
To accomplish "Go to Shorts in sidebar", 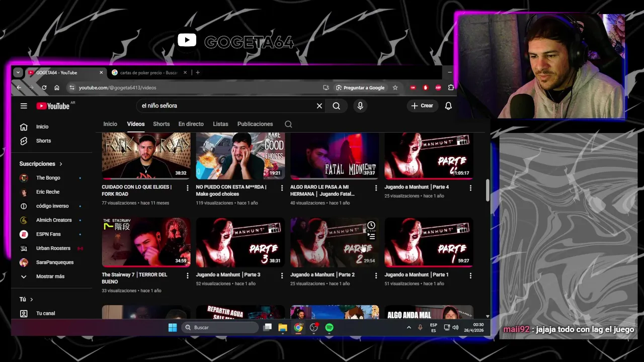I will [x=42, y=141].
